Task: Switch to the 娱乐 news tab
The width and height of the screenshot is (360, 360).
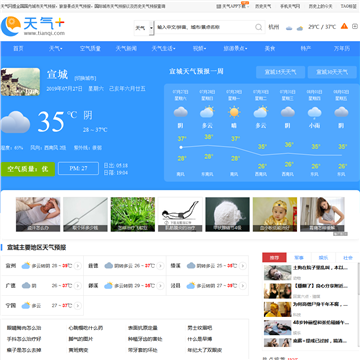Action: (x=323, y=257)
